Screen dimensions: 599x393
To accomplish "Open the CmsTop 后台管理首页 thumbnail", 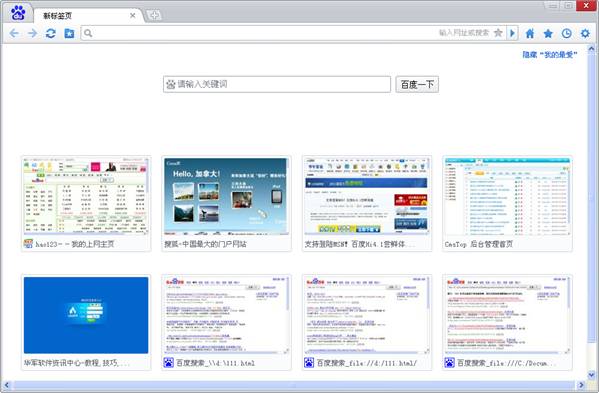I will click(507, 196).
